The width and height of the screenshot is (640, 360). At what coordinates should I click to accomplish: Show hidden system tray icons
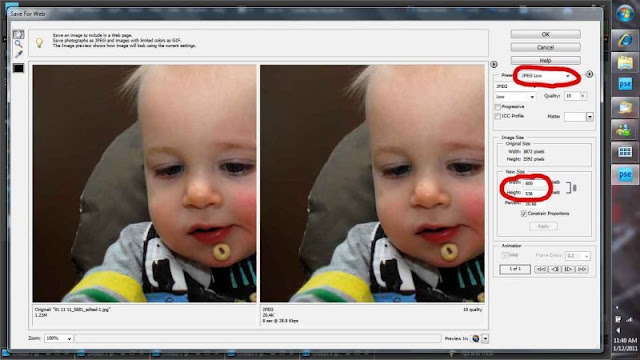coord(618,308)
